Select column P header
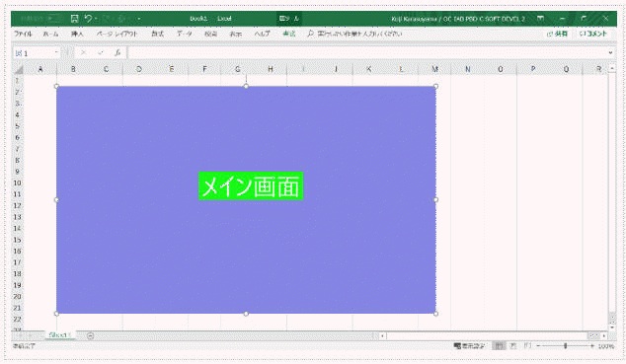The width and height of the screenshot is (626, 364). click(533, 69)
